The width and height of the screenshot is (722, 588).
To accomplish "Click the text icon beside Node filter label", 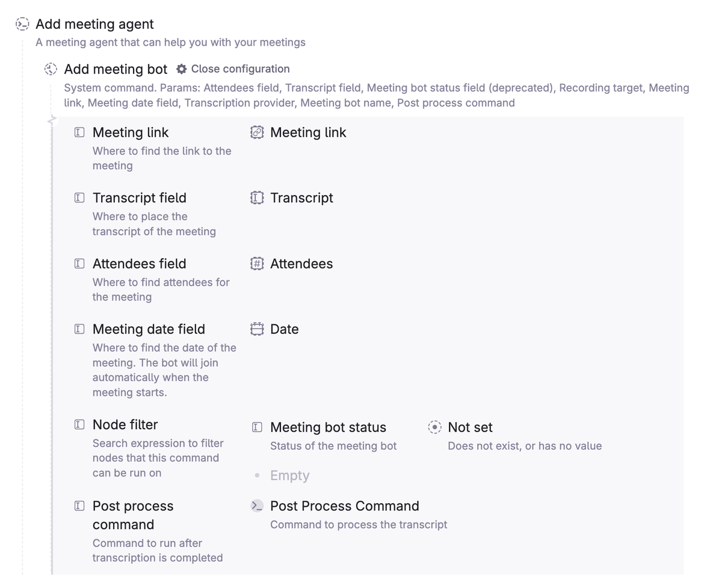I will click(x=79, y=425).
